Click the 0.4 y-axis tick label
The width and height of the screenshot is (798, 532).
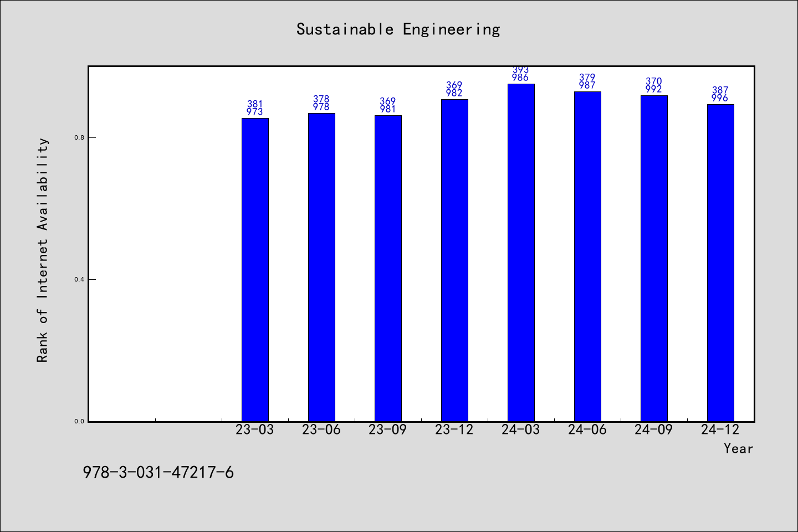[79, 279]
